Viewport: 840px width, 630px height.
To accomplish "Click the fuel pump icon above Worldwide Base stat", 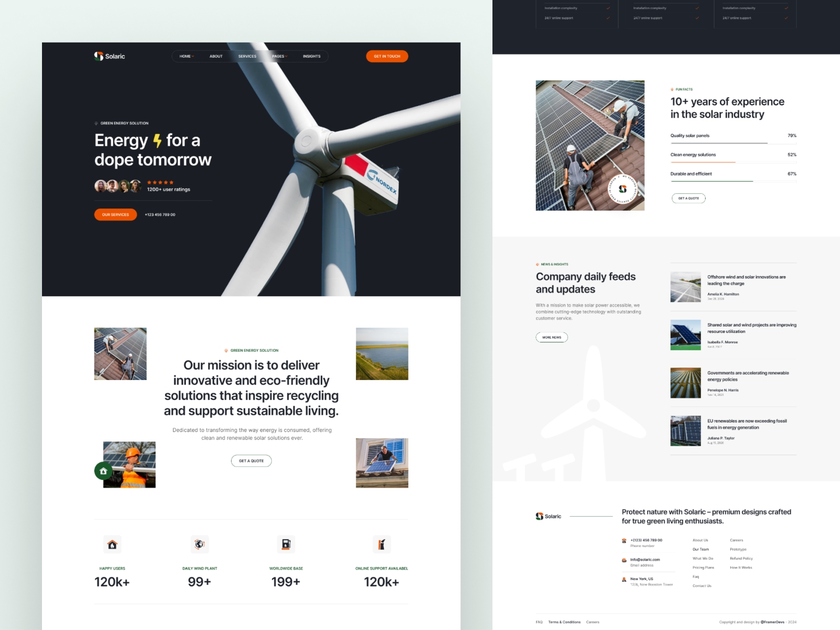I will [286, 544].
